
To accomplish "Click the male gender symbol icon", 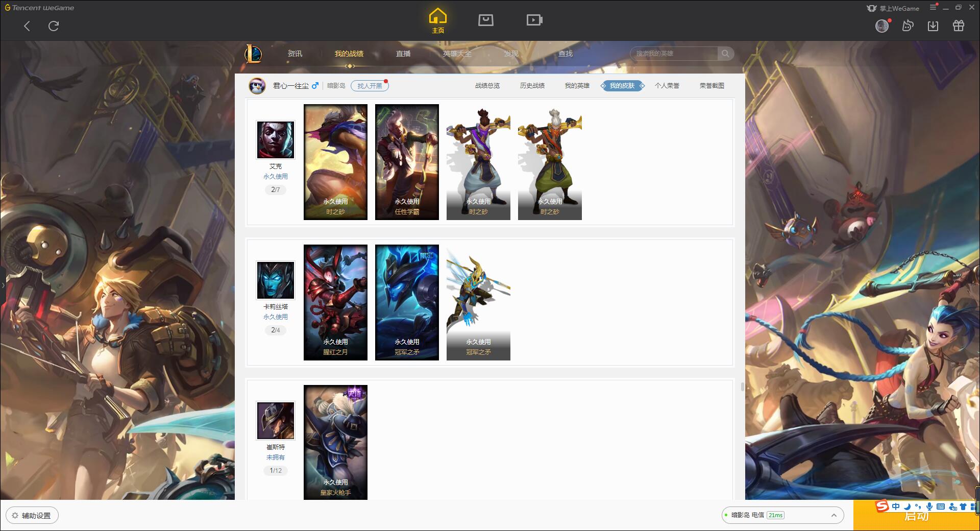I will pyautogui.click(x=315, y=86).
